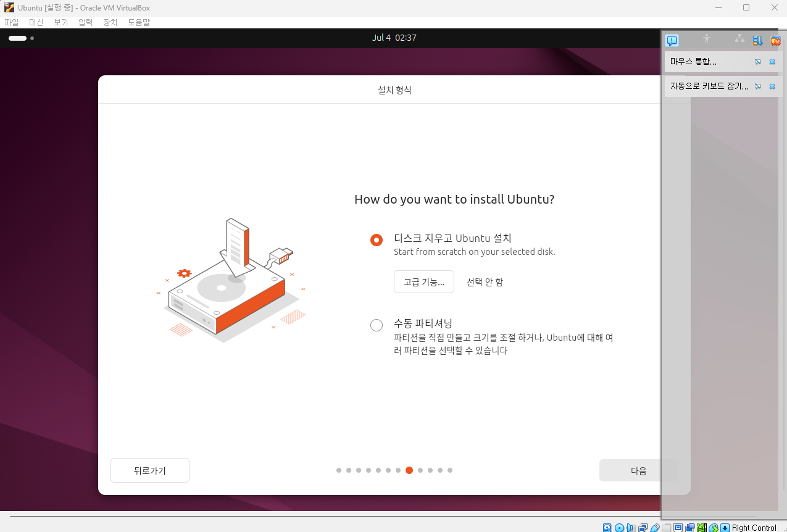Clear all notifications with the red X bubbles icon
Image resolution: width=787 pixels, height=532 pixels.
(x=776, y=41)
